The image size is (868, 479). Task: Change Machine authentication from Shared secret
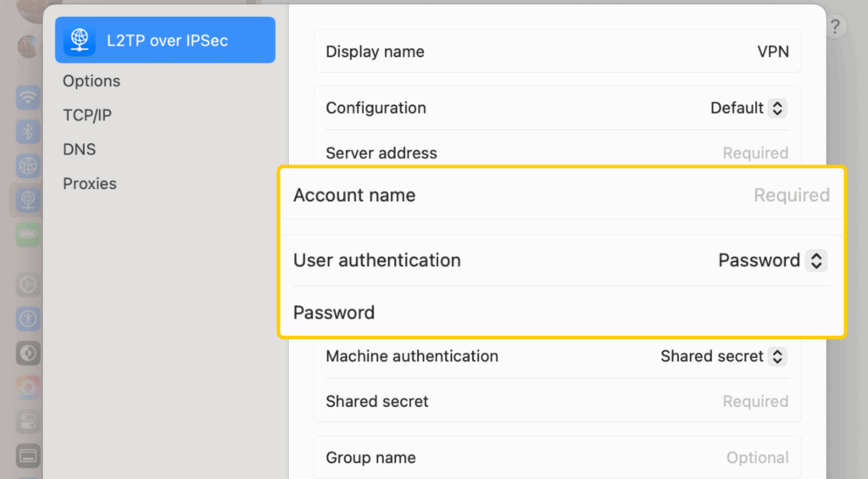[x=776, y=357]
